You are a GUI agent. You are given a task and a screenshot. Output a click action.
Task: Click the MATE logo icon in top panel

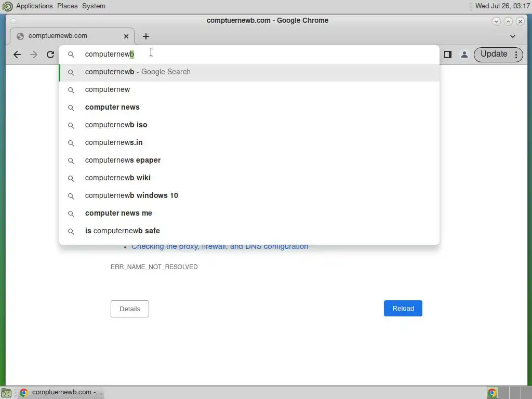[x=7, y=6]
